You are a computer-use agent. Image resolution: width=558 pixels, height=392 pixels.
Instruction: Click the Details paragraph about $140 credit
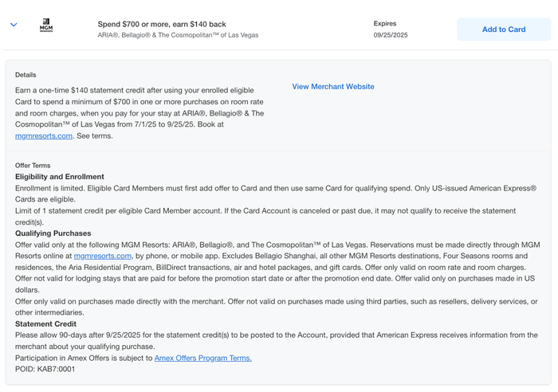tap(139, 113)
